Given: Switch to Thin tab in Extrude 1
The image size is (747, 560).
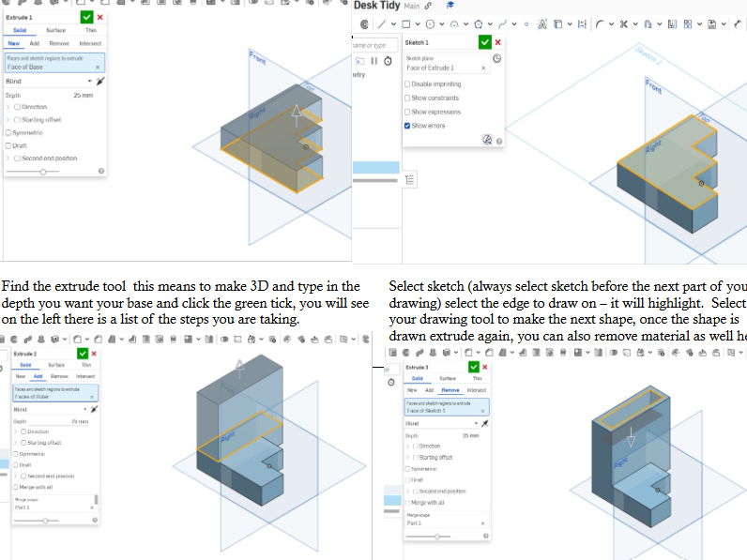Looking at the screenshot, I should click(90, 30).
